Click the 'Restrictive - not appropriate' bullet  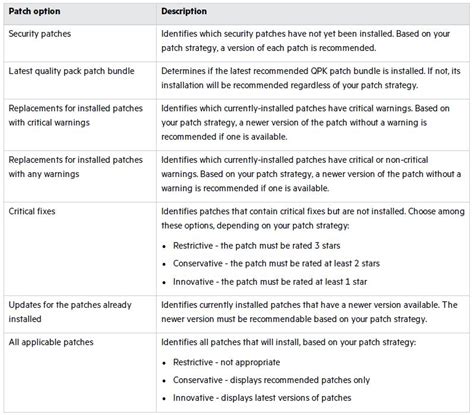226,362
